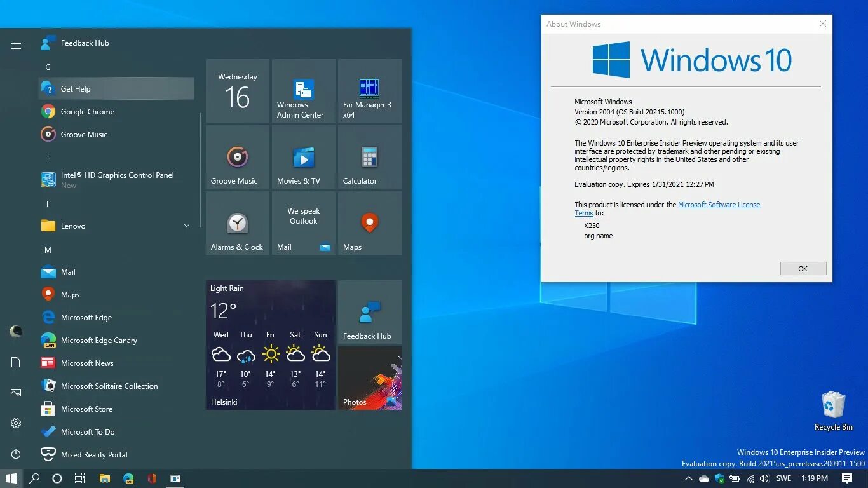Open the Helsinki weather tile

(271, 345)
